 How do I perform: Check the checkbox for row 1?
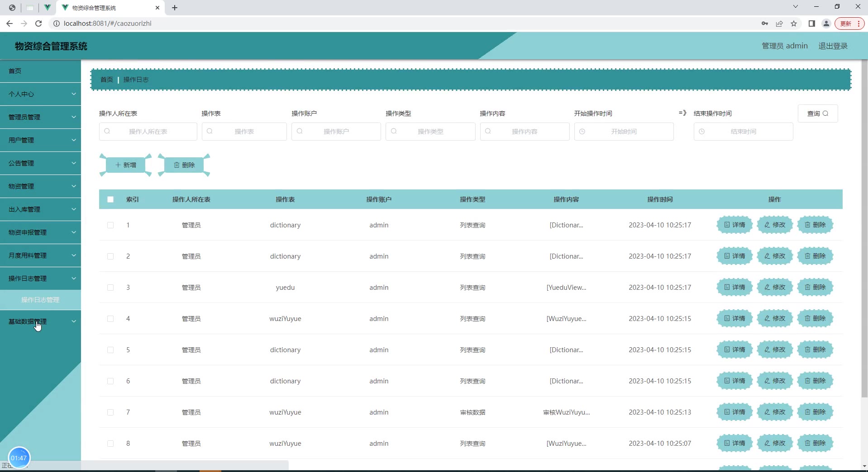110,225
